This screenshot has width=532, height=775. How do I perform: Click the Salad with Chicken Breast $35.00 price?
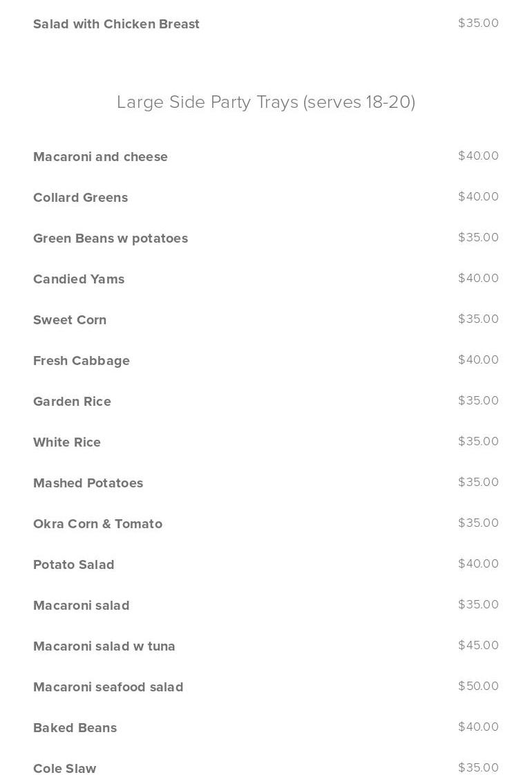click(478, 24)
